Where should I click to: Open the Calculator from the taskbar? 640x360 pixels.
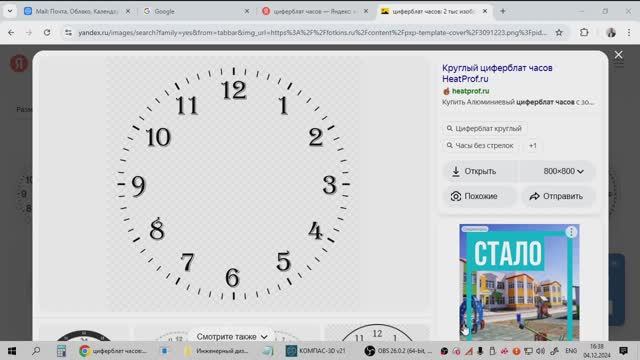click(x=61, y=351)
